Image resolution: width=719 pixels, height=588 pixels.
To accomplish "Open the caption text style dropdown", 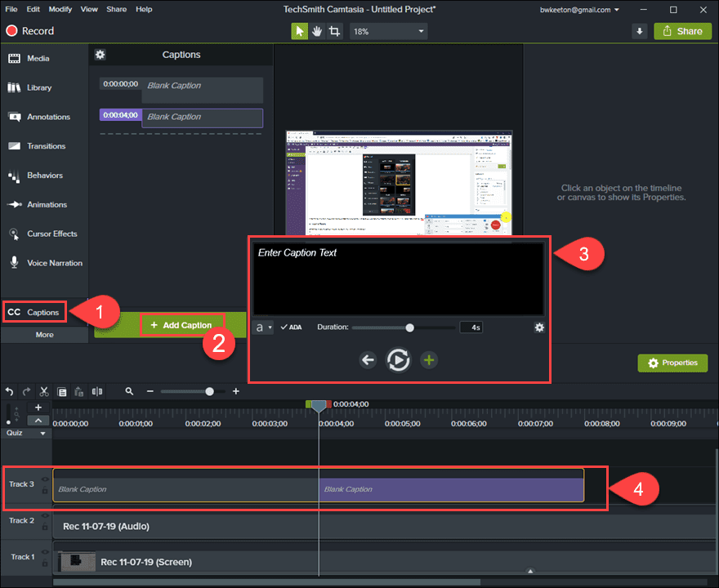I will tap(263, 327).
